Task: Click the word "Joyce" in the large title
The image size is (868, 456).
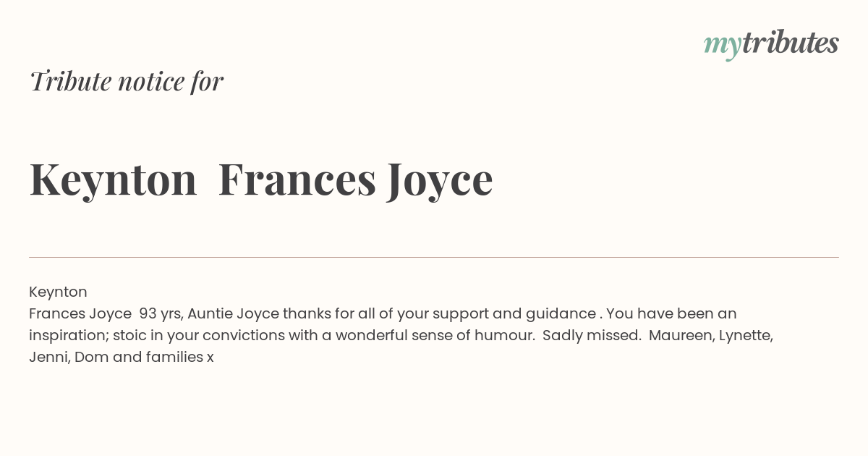Action: 440,181
